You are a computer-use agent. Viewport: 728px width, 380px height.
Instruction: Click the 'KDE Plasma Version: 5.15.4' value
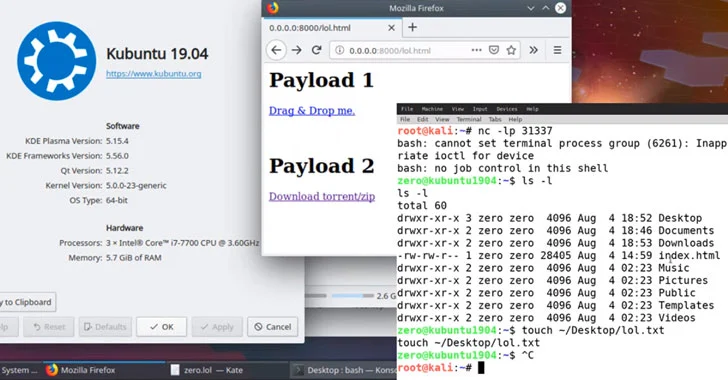tap(117, 141)
